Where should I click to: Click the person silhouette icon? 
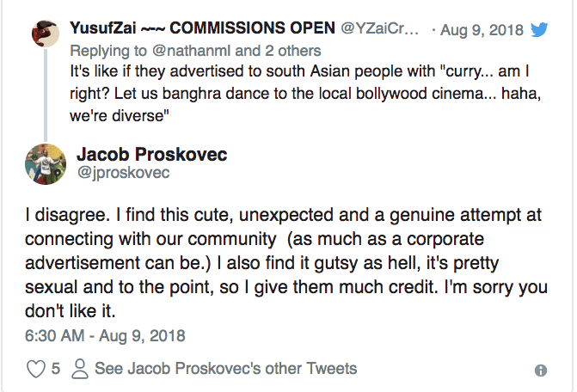(81, 369)
